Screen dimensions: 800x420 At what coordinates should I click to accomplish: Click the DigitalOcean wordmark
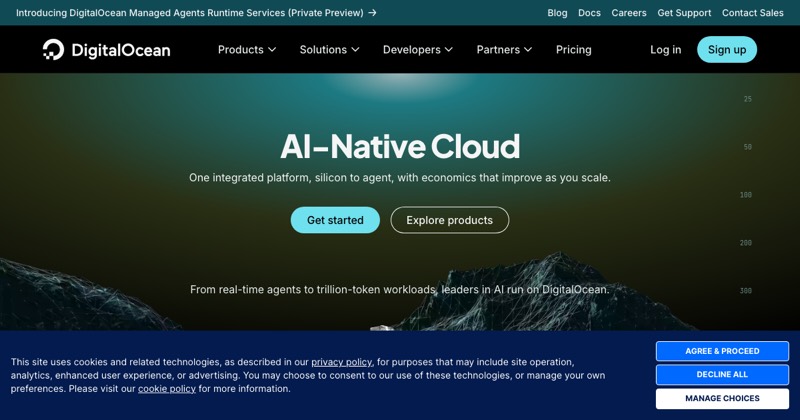tap(121, 50)
